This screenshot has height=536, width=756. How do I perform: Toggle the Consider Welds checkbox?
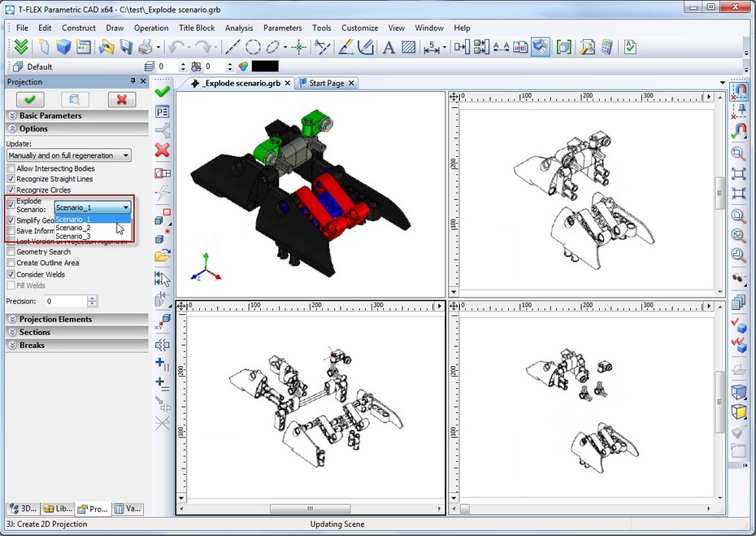(11, 274)
